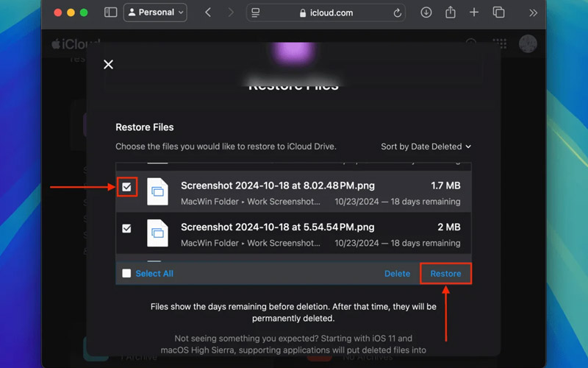This screenshot has width=588, height=368.
Task: Open the Personal profile dropdown
Action: (154, 13)
